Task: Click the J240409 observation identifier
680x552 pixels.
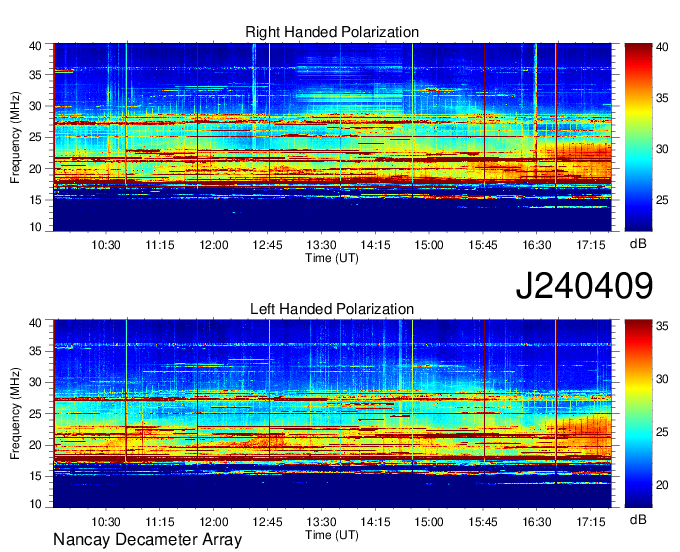Action: pos(584,286)
